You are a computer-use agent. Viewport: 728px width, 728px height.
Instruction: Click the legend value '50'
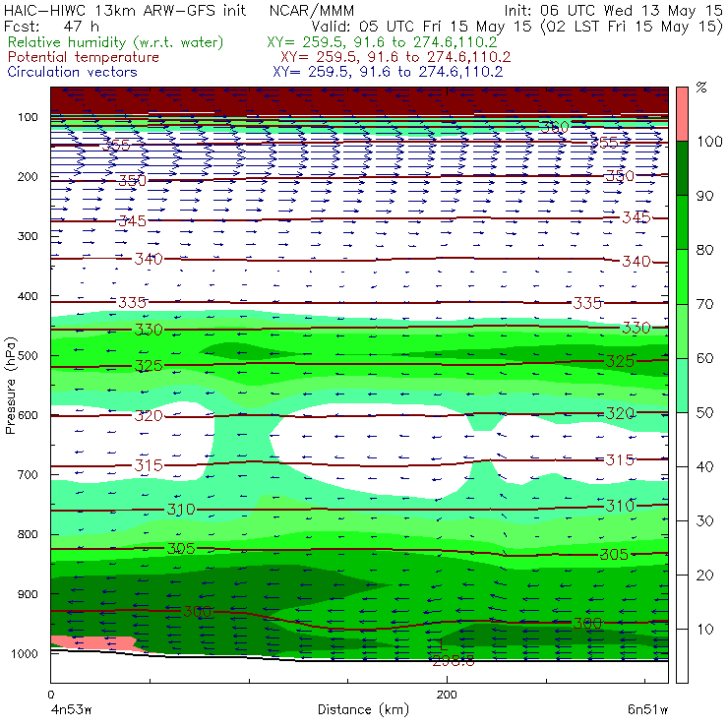704,413
